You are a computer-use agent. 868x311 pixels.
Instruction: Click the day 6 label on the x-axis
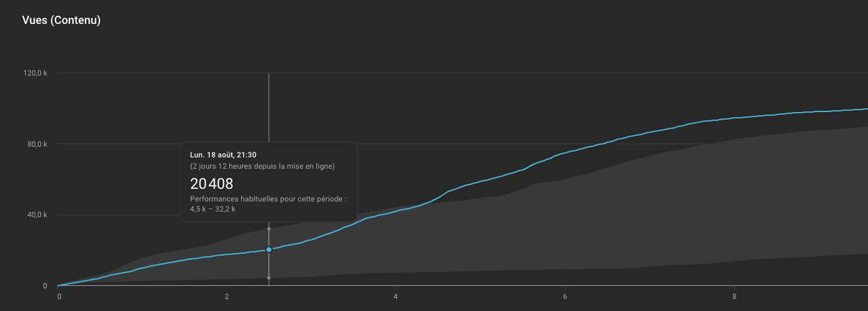[x=565, y=297]
